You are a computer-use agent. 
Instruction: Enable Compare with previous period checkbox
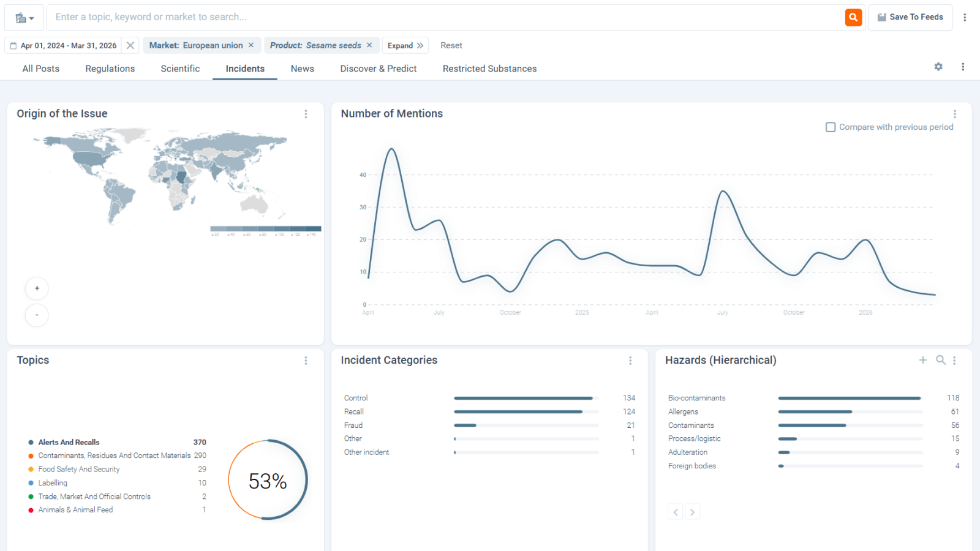831,127
